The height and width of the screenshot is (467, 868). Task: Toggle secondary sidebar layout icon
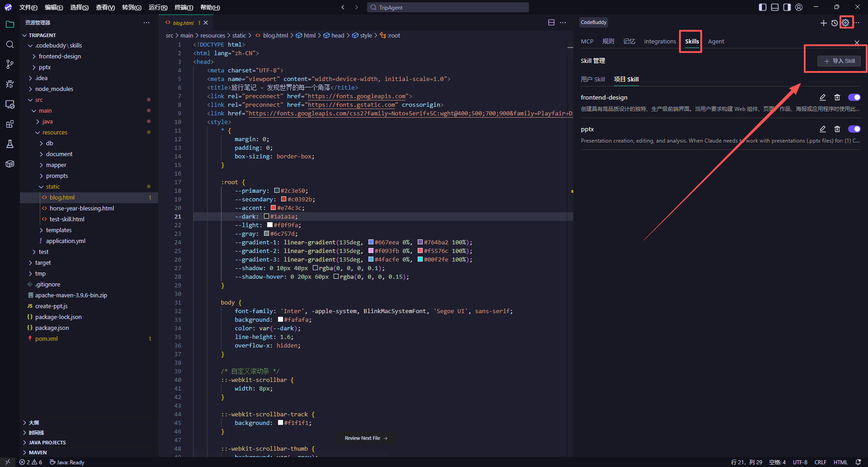(x=787, y=7)
